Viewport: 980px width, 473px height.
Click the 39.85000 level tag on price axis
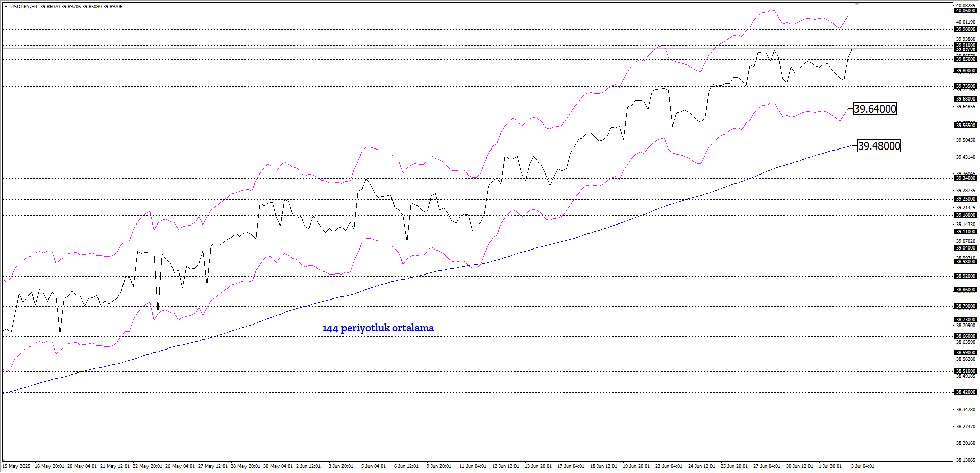[x=966, y=59]
